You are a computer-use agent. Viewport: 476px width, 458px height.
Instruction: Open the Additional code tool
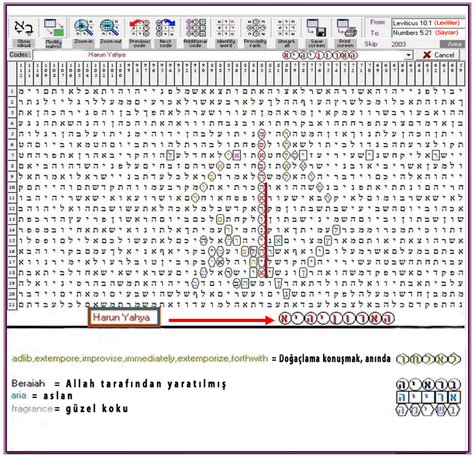pos(196,28)
